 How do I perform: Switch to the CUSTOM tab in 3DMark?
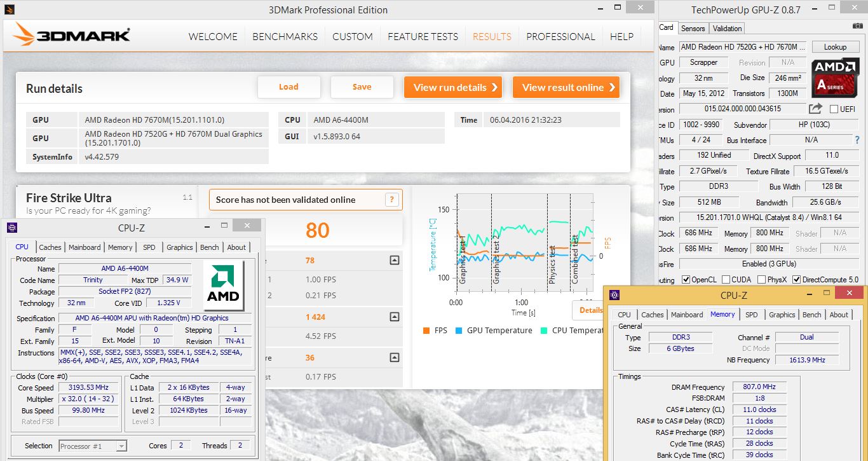(353, 36)
